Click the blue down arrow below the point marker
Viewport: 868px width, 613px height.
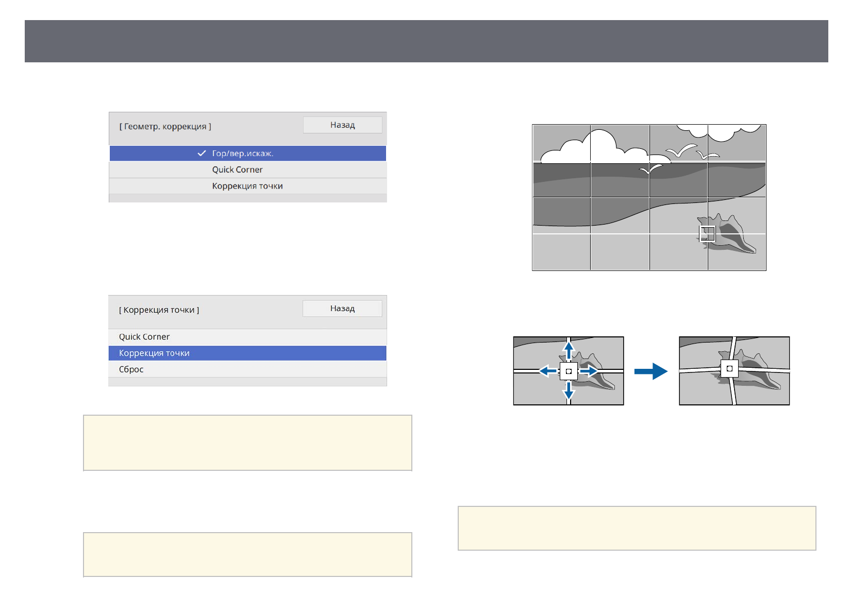click(x=569, y=393)
